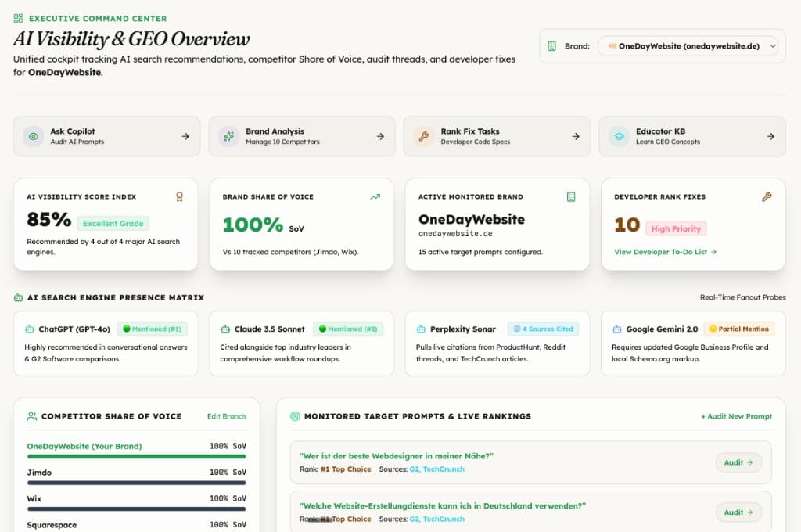Open Rank Fix Tasks via its arrow
The width and height of the screenshot is (801, 532).
[576, 136]
